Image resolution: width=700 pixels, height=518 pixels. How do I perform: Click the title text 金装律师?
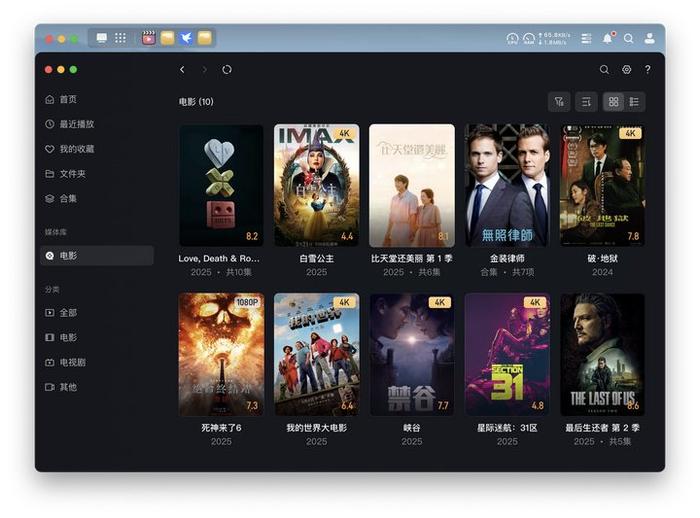point(507,259)
